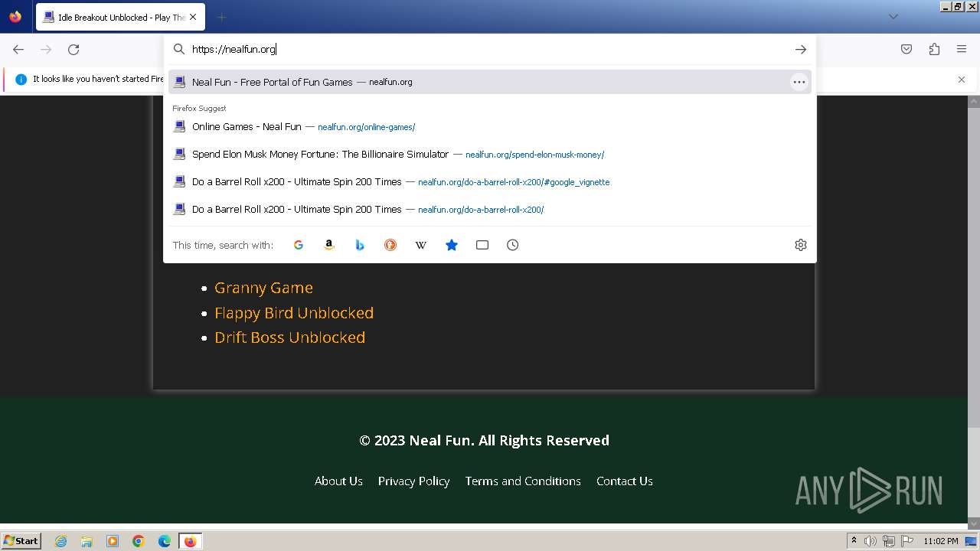This screenshot has height=551, width=980.
Task: Launch Internet Explorer from the taskbar
Action: tap(60, 541)
